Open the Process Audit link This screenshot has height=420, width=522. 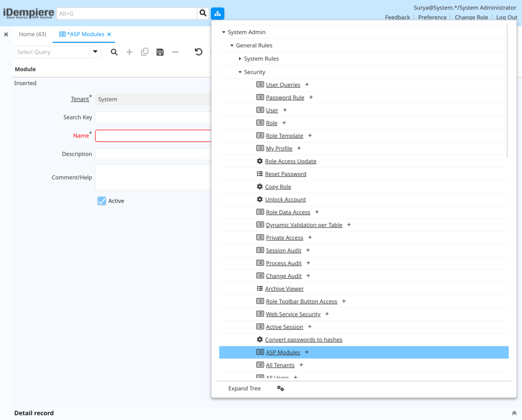(x=283, y=263)
